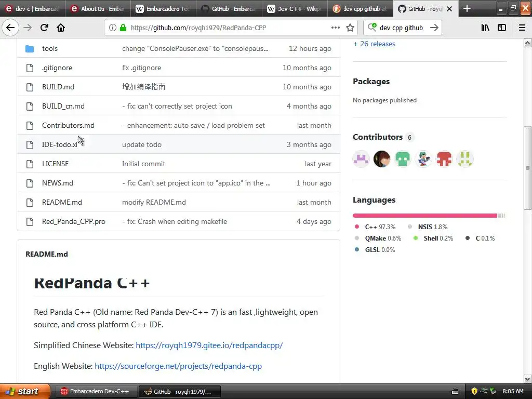Open Red_Panda_CPP.pro file

coord(74,221)
